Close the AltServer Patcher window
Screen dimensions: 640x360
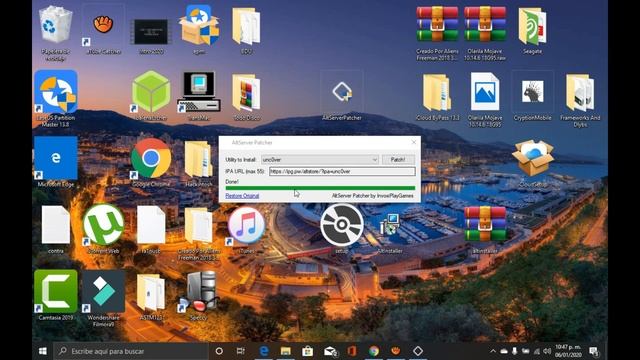click(x=414, y=142)
